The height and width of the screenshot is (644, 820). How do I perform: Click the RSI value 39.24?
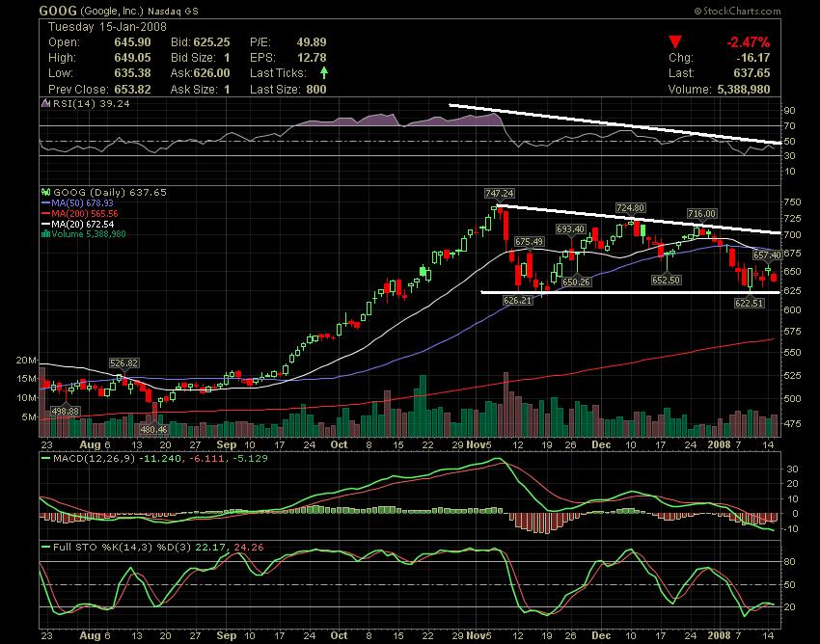click(x=116, y=103)
